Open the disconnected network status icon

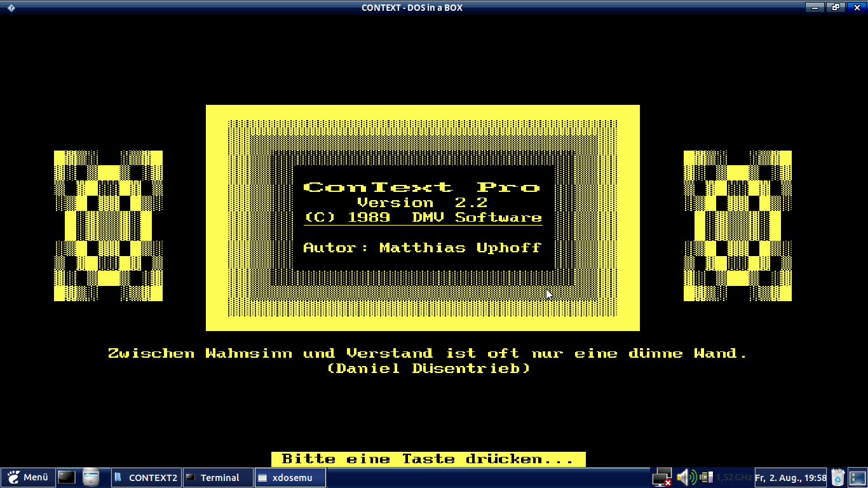pyautogui.click(x=662, y=477)
